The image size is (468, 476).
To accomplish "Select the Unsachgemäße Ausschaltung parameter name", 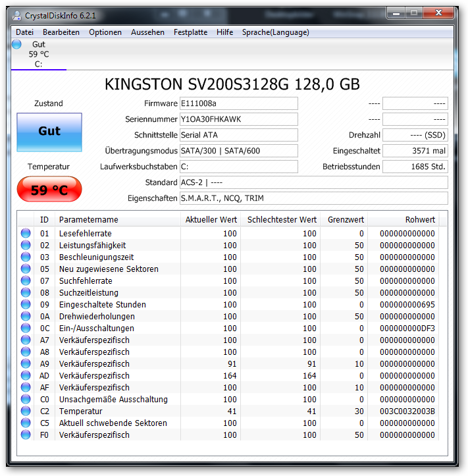I will click(x=113, y=399).
